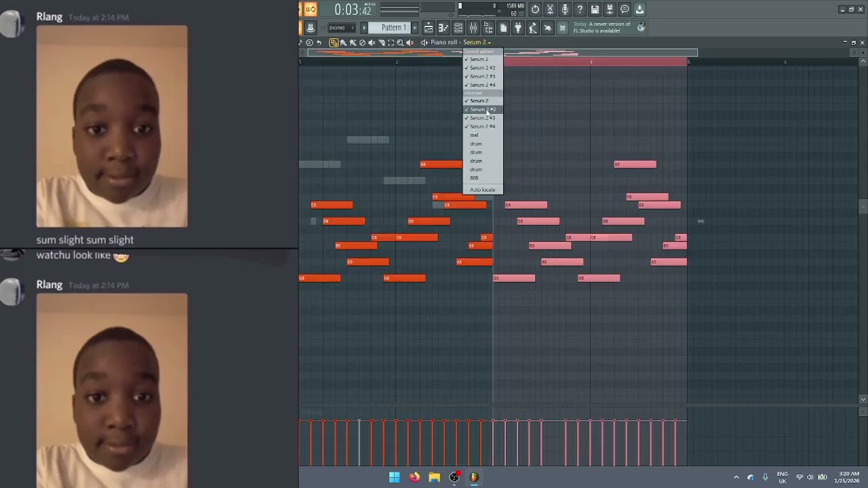Screen dimensions: 868x488
Task: Toggle highlighted Serum 2 #2 in Unsorted group
Action: [483, 110]
